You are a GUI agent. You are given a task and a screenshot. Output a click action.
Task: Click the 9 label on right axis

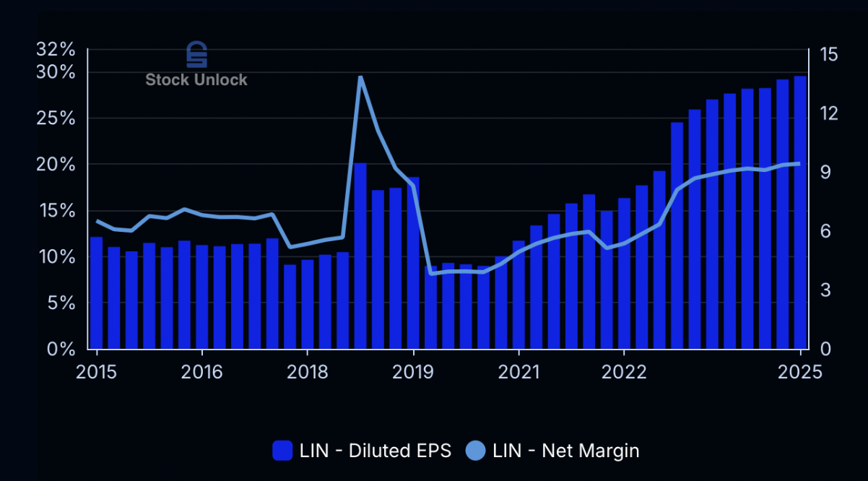pos(824,173)
